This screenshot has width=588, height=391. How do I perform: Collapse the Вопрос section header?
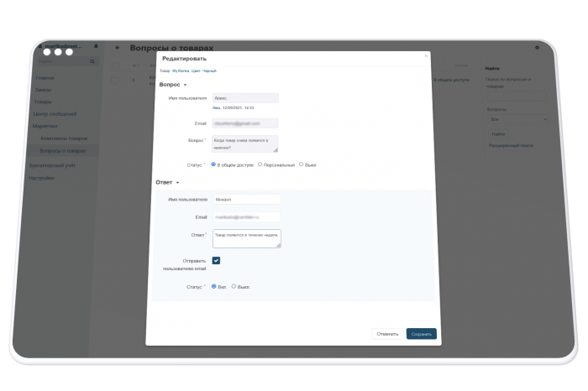coord(173,85)
